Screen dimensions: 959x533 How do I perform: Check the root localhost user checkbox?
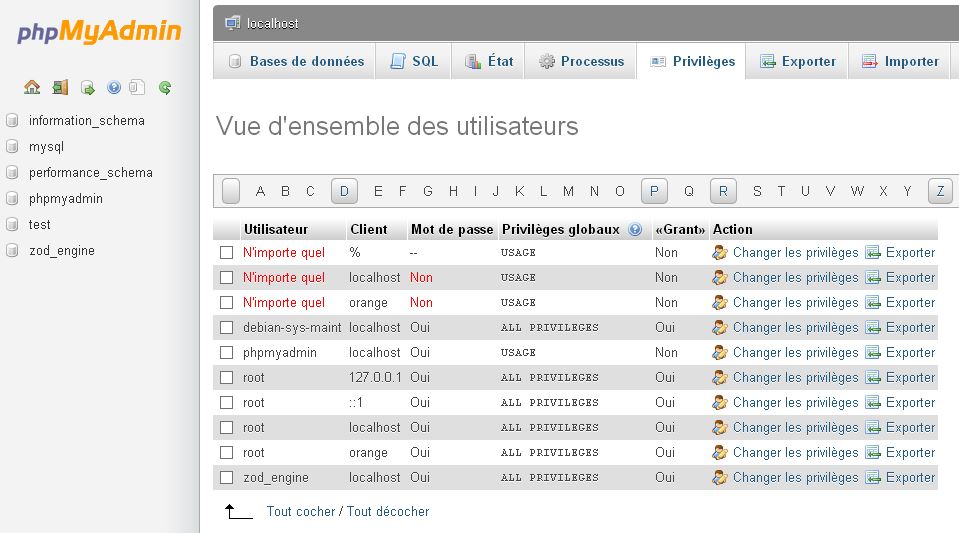[227, 427]
